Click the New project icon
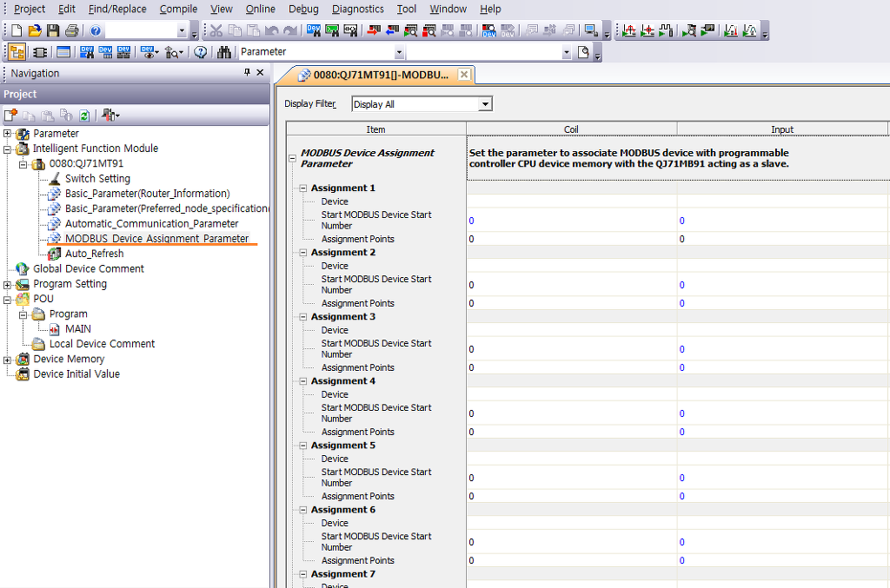This screenshot has width=890, height=588. (x=17, y=30)
